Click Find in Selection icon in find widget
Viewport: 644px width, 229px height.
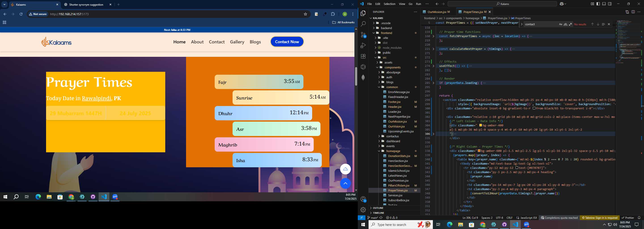(x=603, y=24)
